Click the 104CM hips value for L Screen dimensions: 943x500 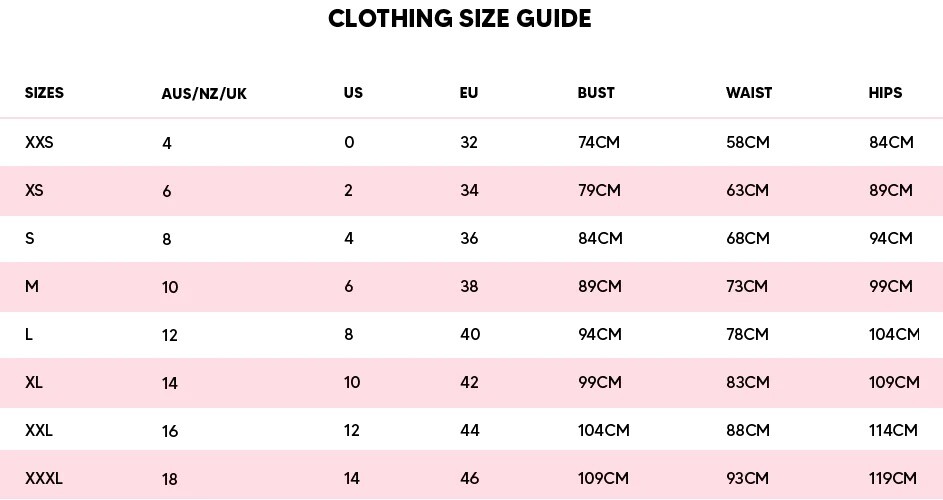[894, 334]
